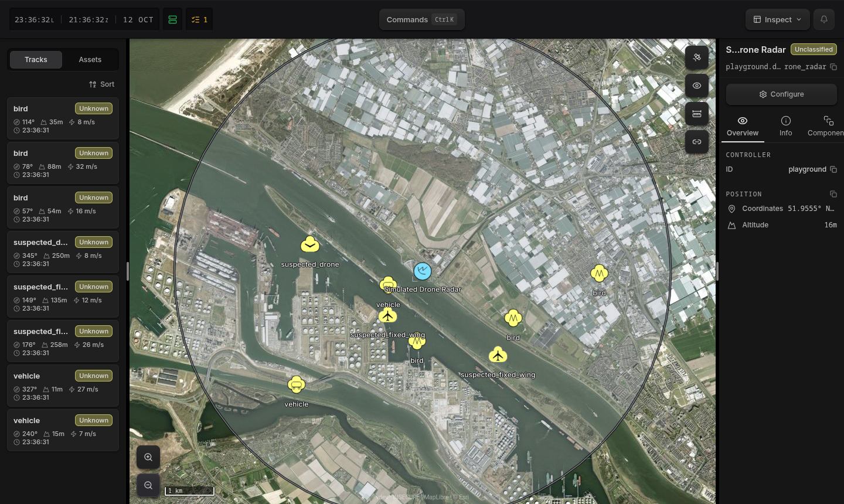Click the 23:36:32 local time display
Viewport: 844px width, 504px height.
pyautogui.click(x=35, y=19)
